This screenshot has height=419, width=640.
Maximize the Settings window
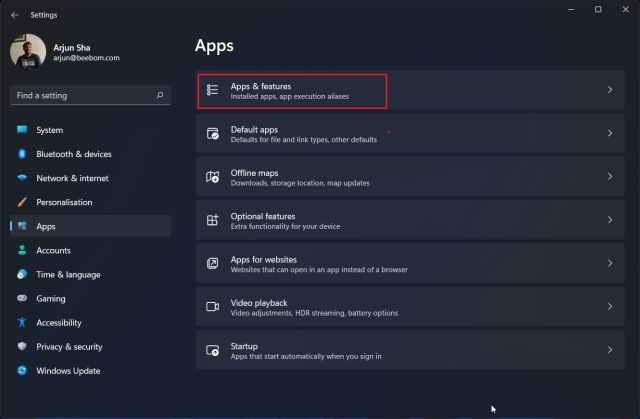click(x=598, y=9)
